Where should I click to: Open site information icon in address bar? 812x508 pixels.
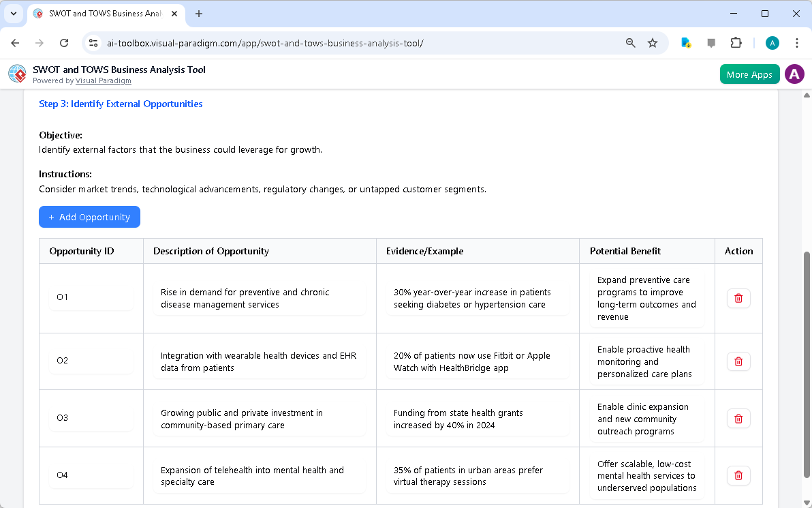click(93, 42)
